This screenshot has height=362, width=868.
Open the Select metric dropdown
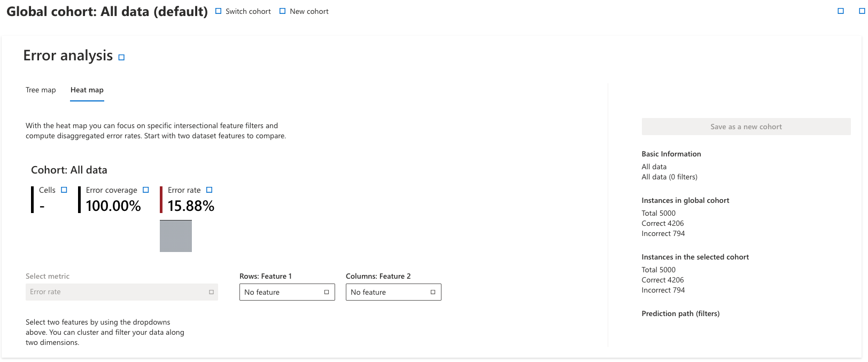pyautogui.click(x=122, y=292)
